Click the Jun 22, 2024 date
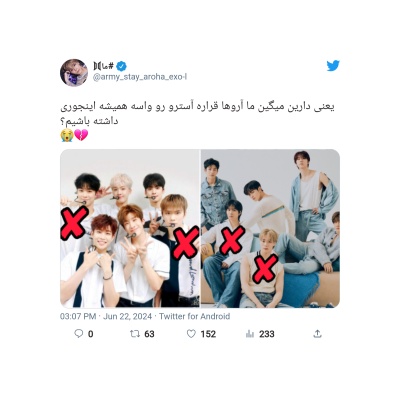The width and height of the screenshot is (400, 400). (127, 316)
